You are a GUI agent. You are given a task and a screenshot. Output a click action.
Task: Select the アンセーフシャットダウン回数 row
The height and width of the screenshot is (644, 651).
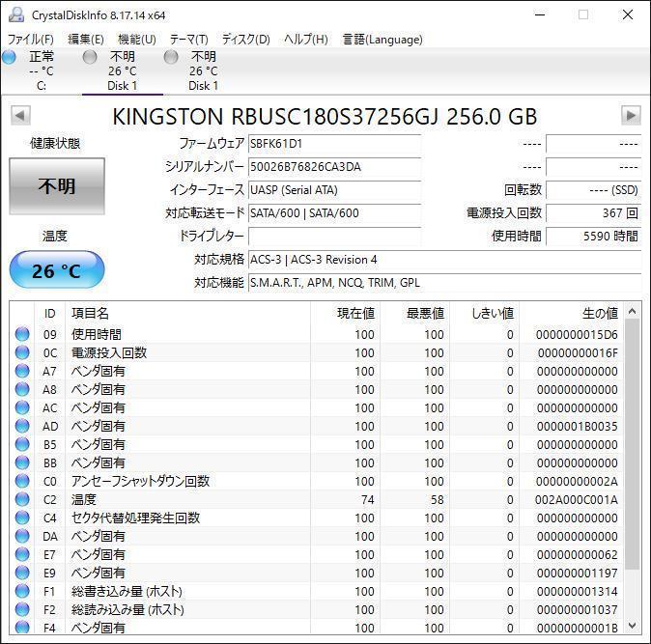[317, 481]
